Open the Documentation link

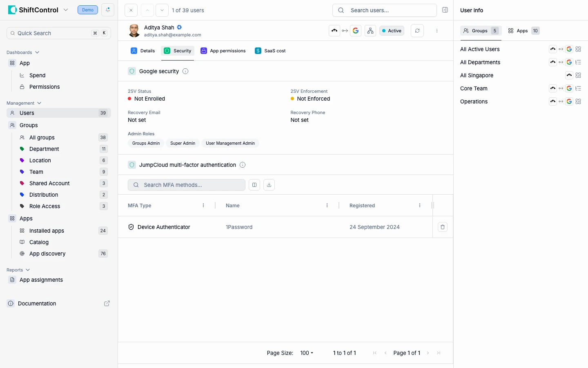(37, 303)
